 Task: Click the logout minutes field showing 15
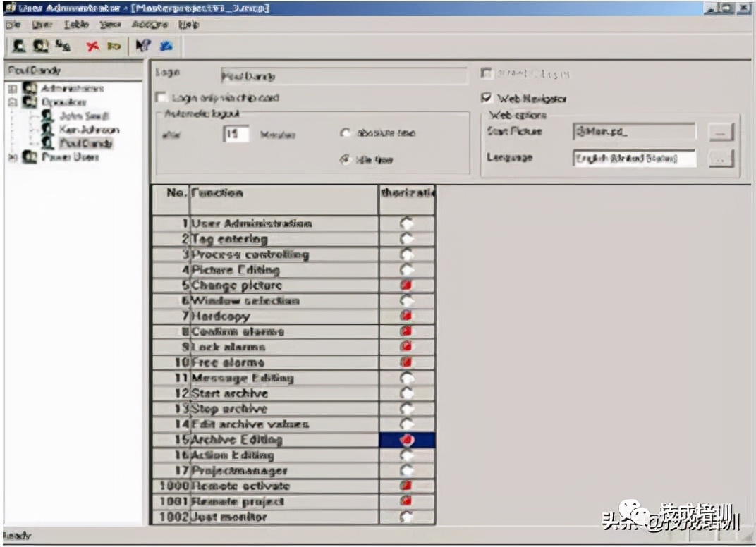(236, 133)
